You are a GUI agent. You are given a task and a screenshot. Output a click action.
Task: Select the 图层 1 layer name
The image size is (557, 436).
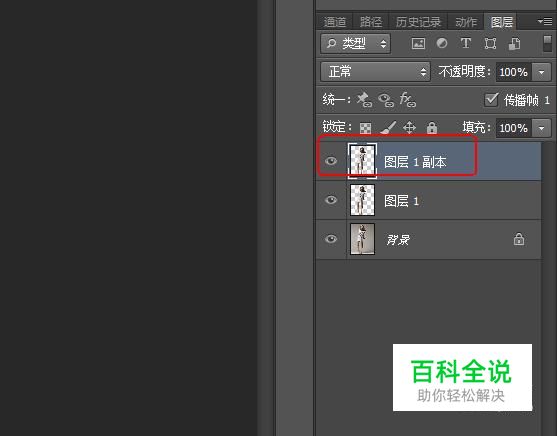pos(401,201)
